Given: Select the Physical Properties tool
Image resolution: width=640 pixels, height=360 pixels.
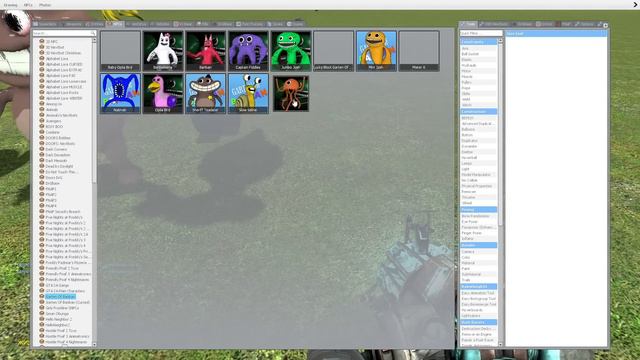Looking at the screenshot, I should [477, 186].
